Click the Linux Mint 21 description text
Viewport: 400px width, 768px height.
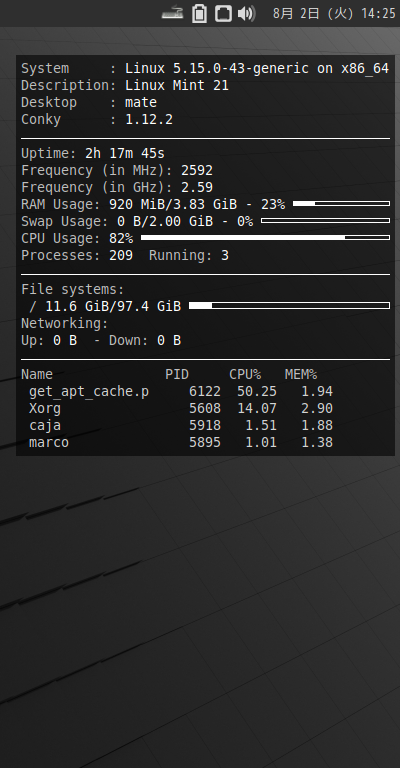point(177,85)
